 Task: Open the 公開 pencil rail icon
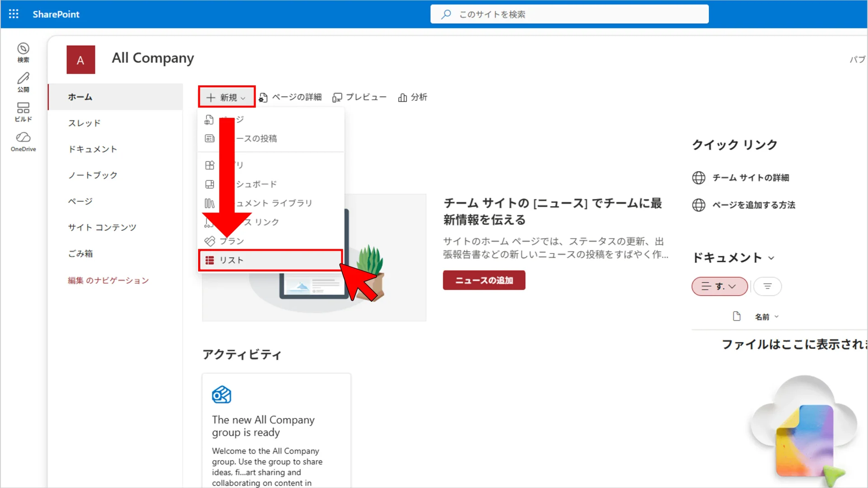23,82
